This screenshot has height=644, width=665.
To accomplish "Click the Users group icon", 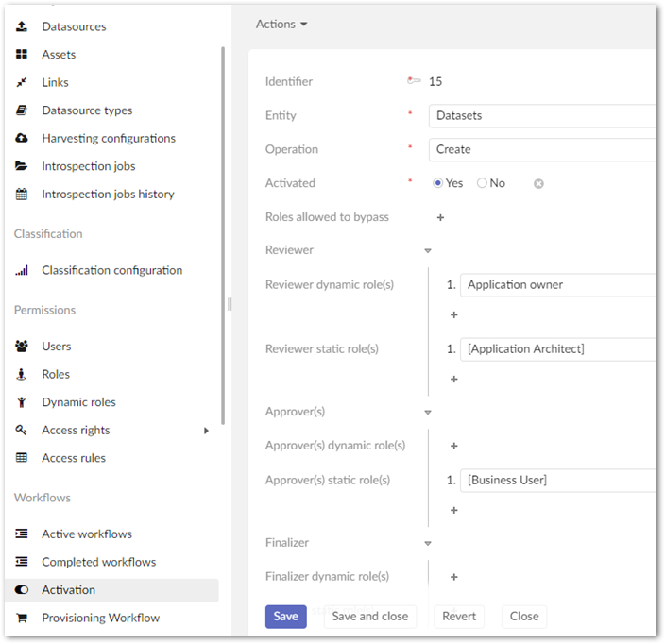I will [22, 347].
